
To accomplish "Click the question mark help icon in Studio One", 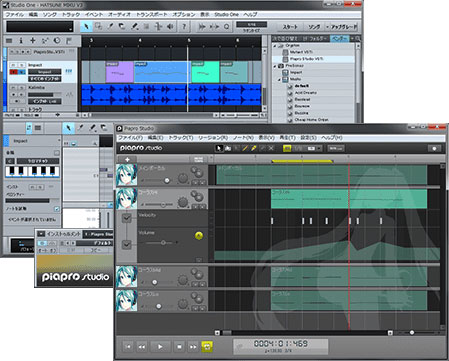I will tap(184, 26).
